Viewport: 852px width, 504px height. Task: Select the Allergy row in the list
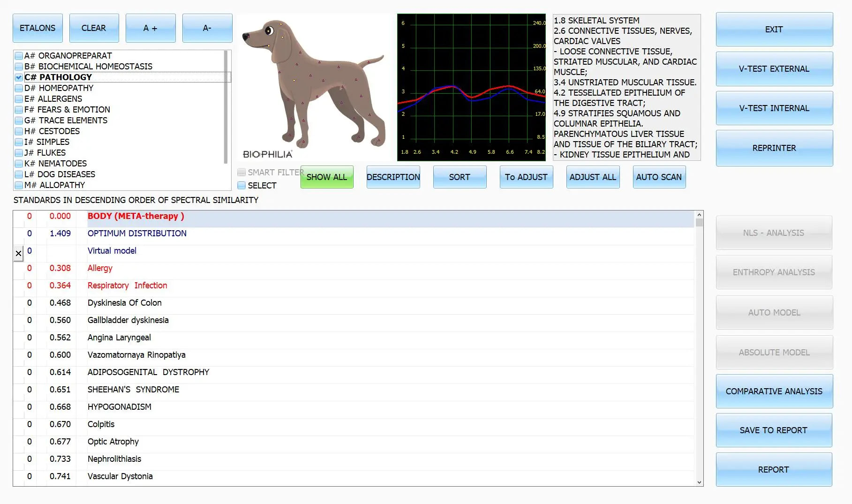click(100, 268)
